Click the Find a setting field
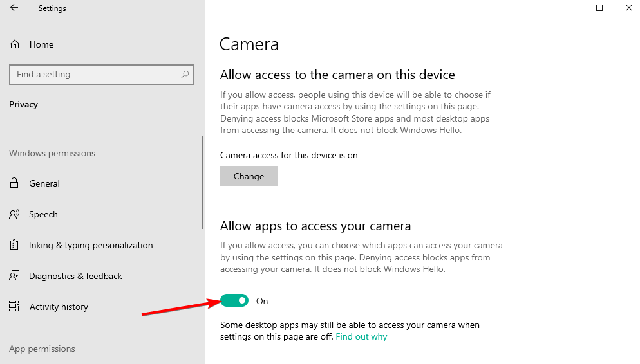The height and width of the screenshot is (364, 640). coord(102,75)
